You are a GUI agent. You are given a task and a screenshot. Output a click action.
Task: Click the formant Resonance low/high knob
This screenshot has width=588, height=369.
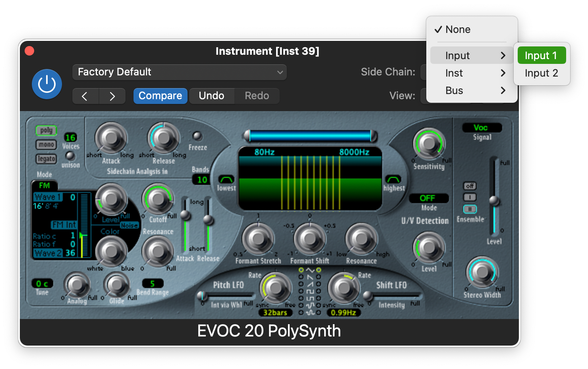pyautogui.click(x=361, y=239)
